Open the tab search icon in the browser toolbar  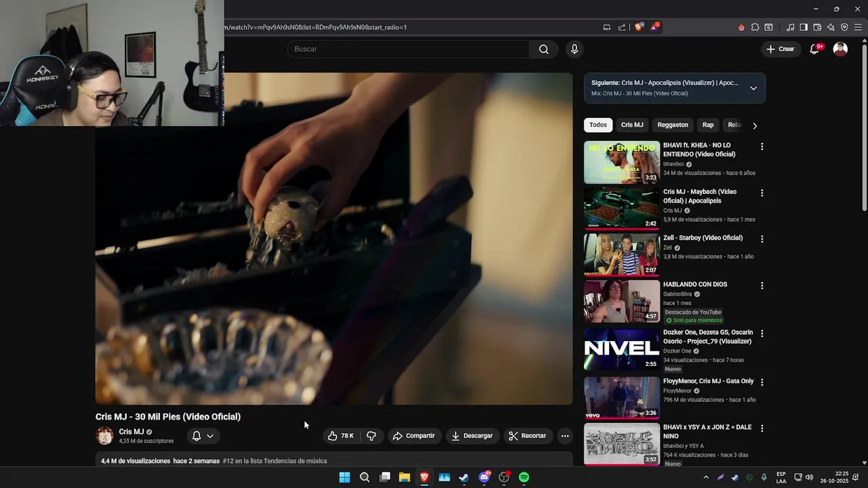[768, 27]
